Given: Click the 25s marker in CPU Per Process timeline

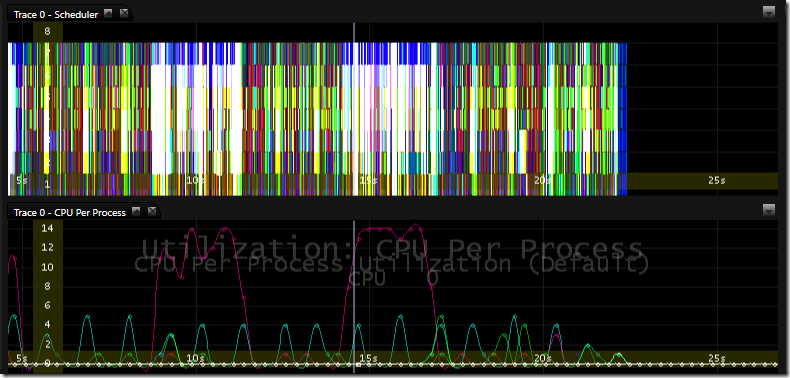Looking at the screenshot, I should (716, 358).
